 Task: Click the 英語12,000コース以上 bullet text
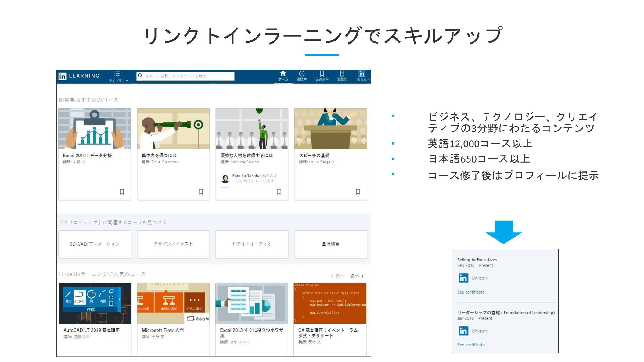[480, 144]
